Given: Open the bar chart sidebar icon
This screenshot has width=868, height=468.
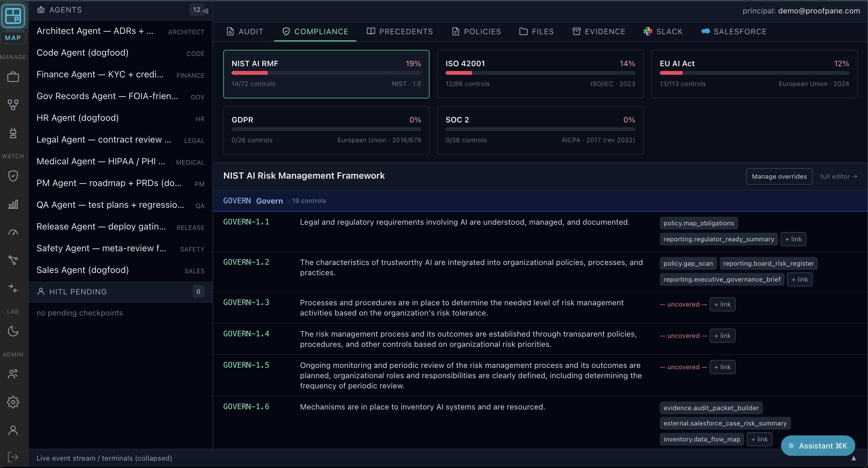Looking at the screenshot, I should click(x=13, y=204).
